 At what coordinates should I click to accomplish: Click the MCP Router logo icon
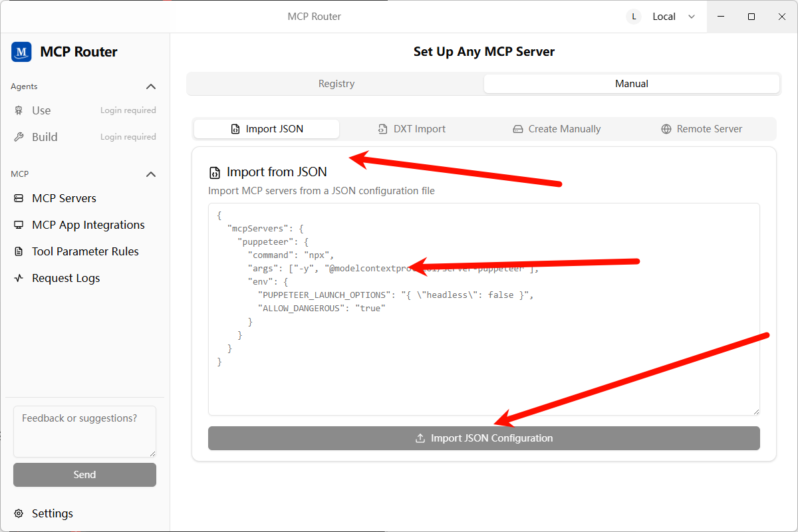[x=21, y=52]
